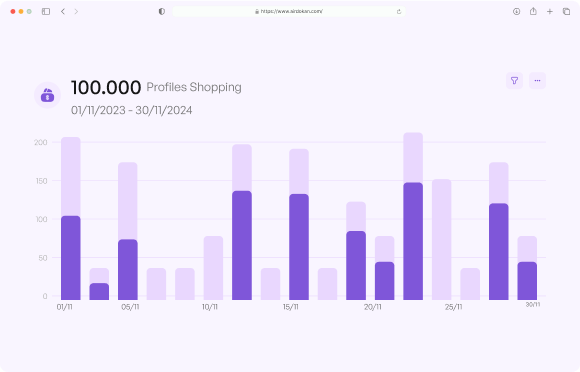Go forward with the browser forward arrow
580x372 pixels.
pyautogui.click(x=76, y=11)
